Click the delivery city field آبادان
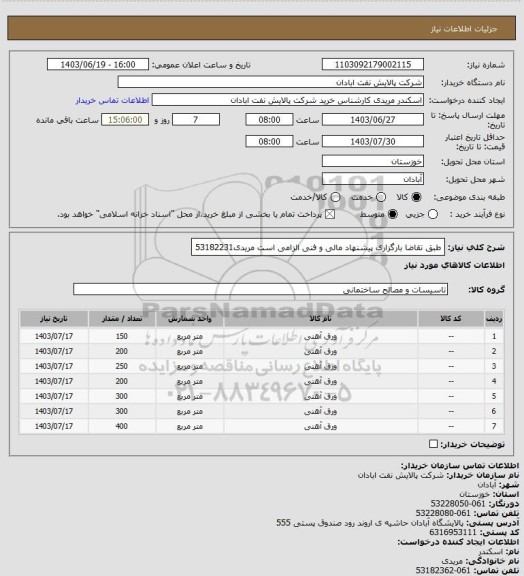 click(373, 179)
